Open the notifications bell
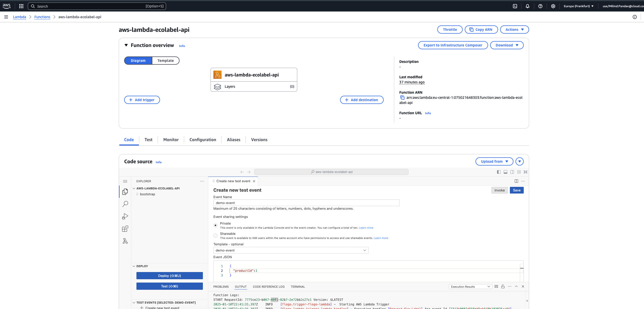The width and height of the screenshot is (644, 309). pyautogui.click(x=528, y=6)
